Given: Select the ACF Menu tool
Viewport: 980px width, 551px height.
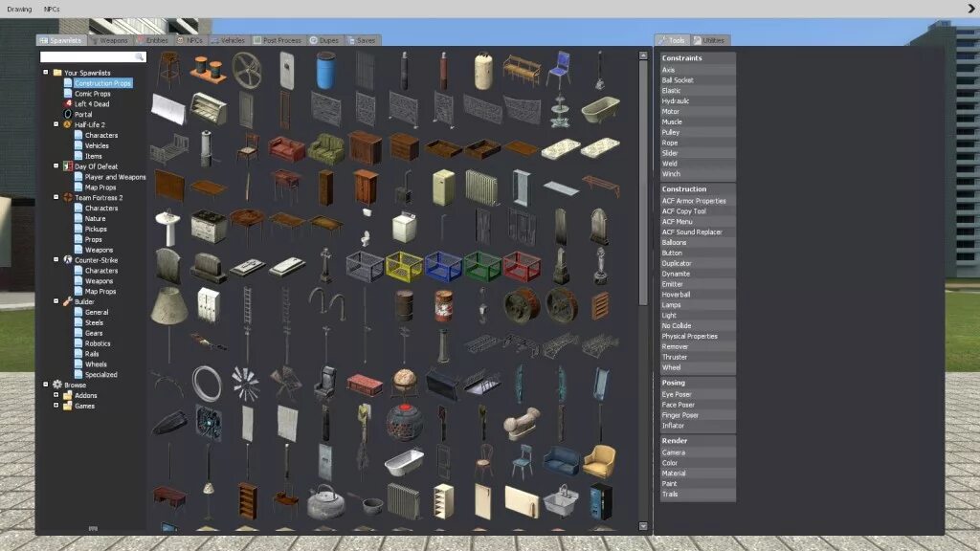Looking at the screenshot, I should 698,222.
